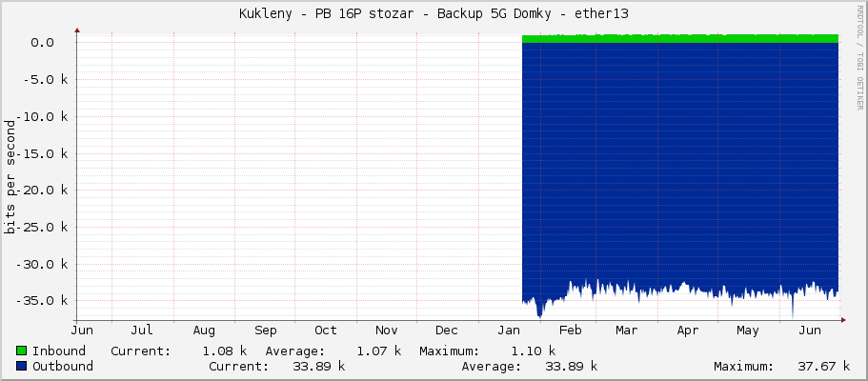Screen dimensions: 868x381
Task: Click the red arrow ending the x-axis
Action: click(843, 320)
